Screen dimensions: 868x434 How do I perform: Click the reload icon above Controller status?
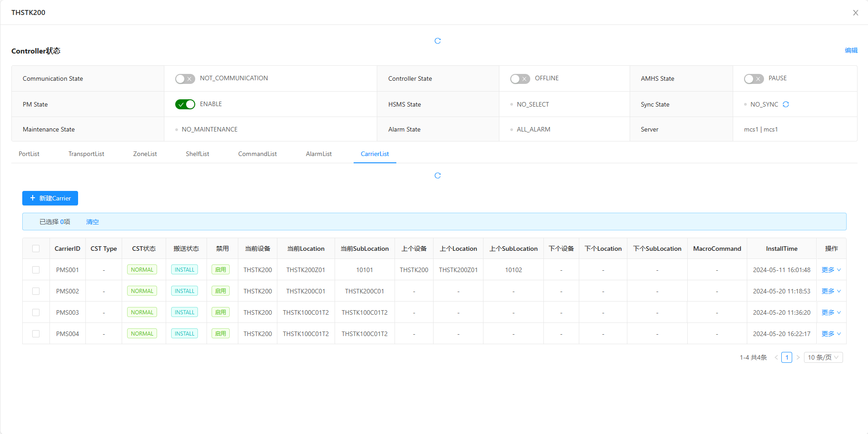[x=438, y=41]
